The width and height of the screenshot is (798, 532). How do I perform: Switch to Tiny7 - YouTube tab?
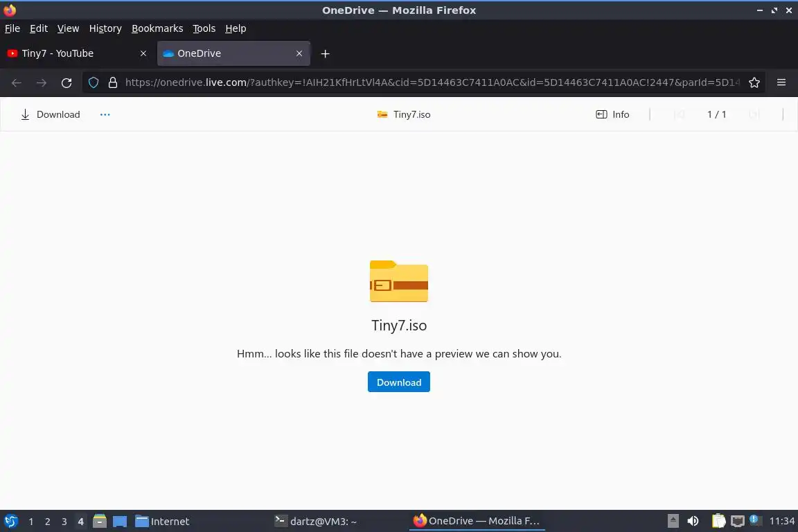pyautogui.click(x=76, y=53)
